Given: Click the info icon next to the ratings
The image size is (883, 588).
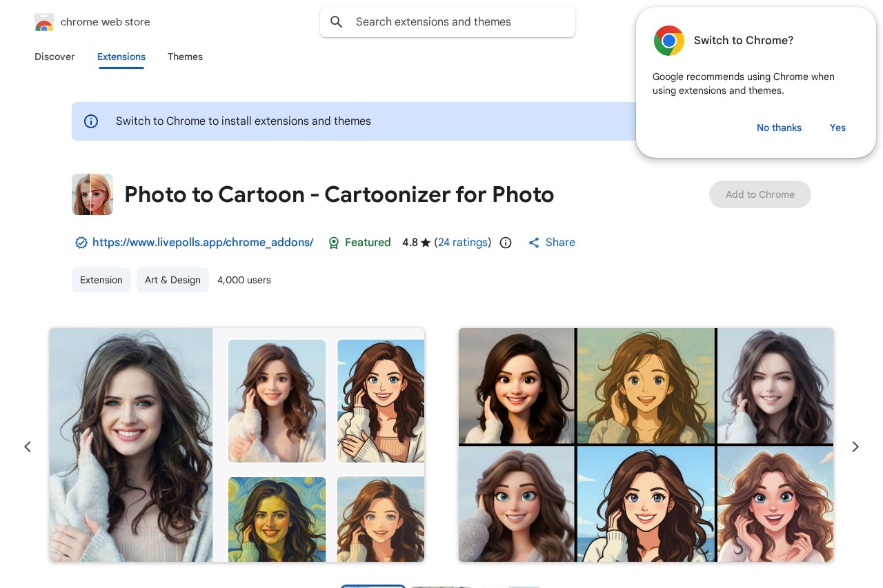Looking at the screenshot, I should 506,243.
